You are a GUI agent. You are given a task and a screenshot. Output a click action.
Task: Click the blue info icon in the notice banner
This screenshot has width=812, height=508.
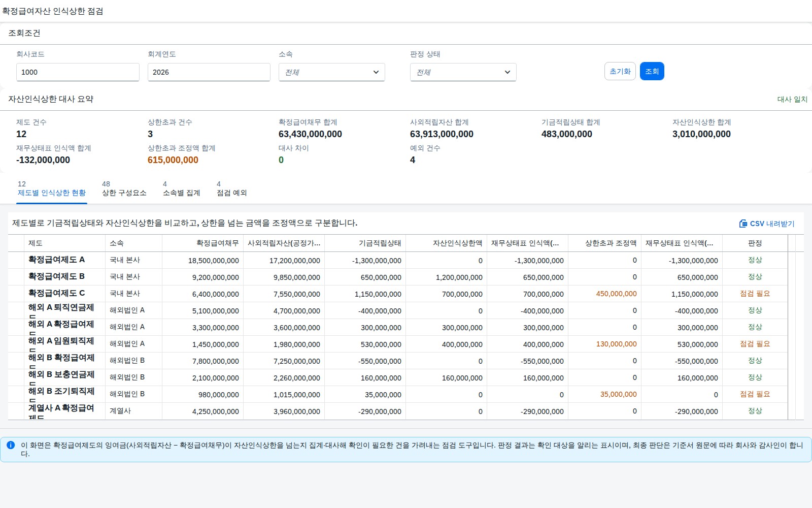tap(11, 445)
